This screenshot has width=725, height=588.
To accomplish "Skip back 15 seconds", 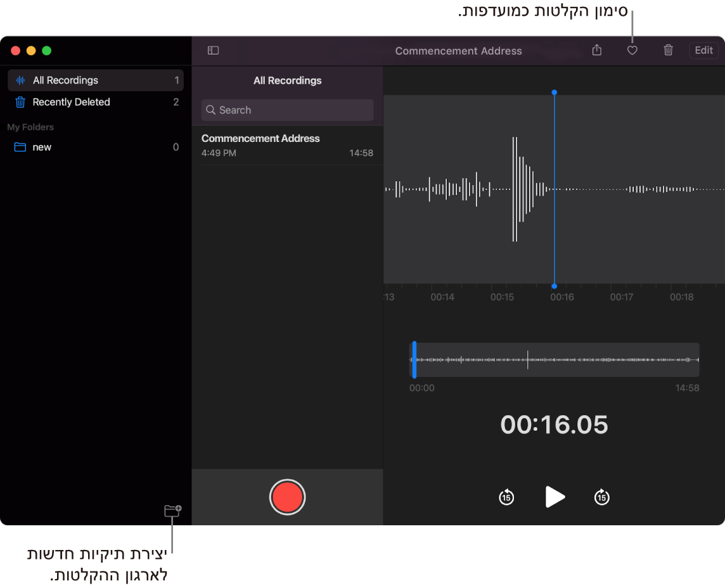I will [x=506, y=497].
